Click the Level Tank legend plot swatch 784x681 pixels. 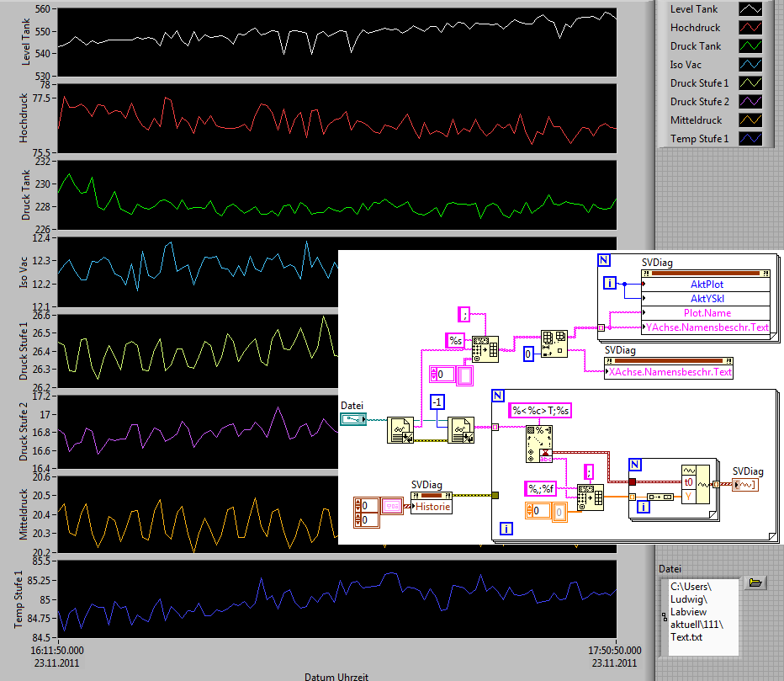coord(750,9)
